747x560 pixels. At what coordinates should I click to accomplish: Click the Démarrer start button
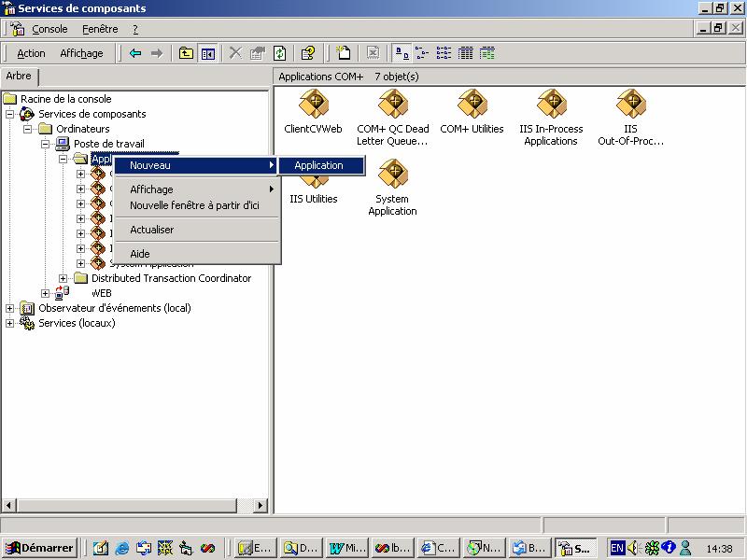coord(39,548)
